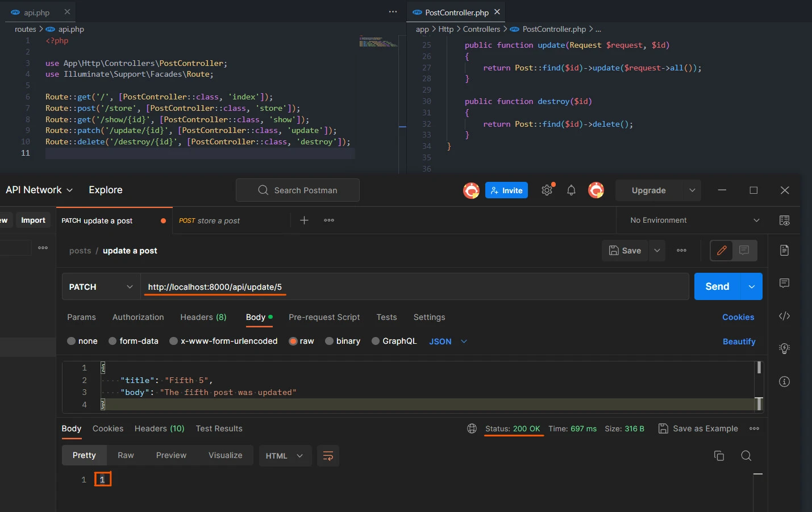812x512 pixels.
Task: Open the request info icon in sidebar
Action: point(784,382)
